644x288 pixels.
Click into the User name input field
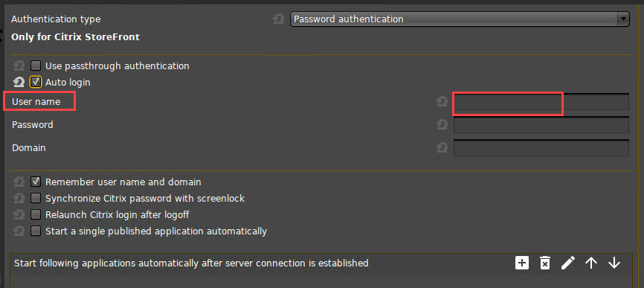pos(541,102)
